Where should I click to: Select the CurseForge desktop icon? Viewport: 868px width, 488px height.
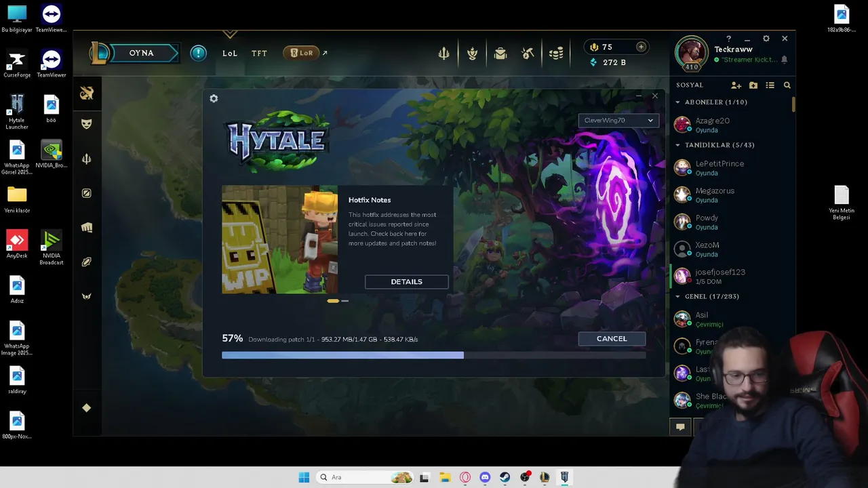pyautogui.click(x=17, y=64)
